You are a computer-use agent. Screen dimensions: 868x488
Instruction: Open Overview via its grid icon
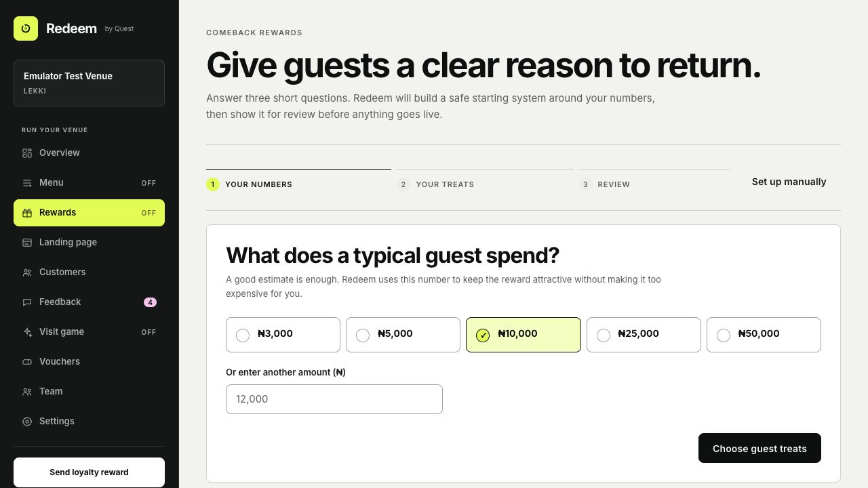(27, 153)
